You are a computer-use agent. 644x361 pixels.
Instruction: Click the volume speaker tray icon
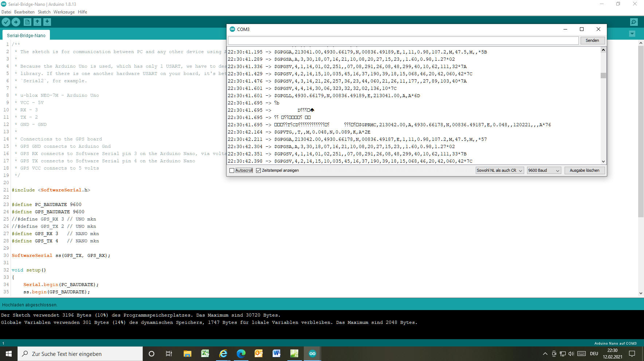tap(571, 354)
